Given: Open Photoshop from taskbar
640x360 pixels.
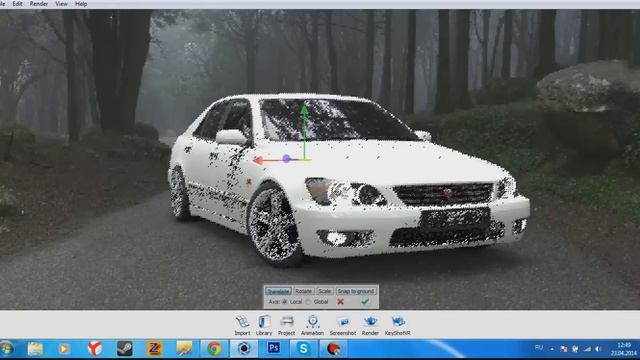Looking at the screenshot, I should point(273,348).
